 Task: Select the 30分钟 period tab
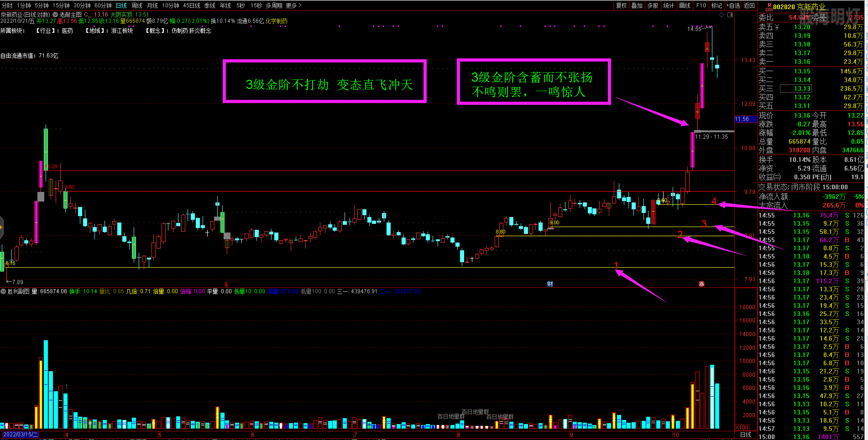point(82,5)
